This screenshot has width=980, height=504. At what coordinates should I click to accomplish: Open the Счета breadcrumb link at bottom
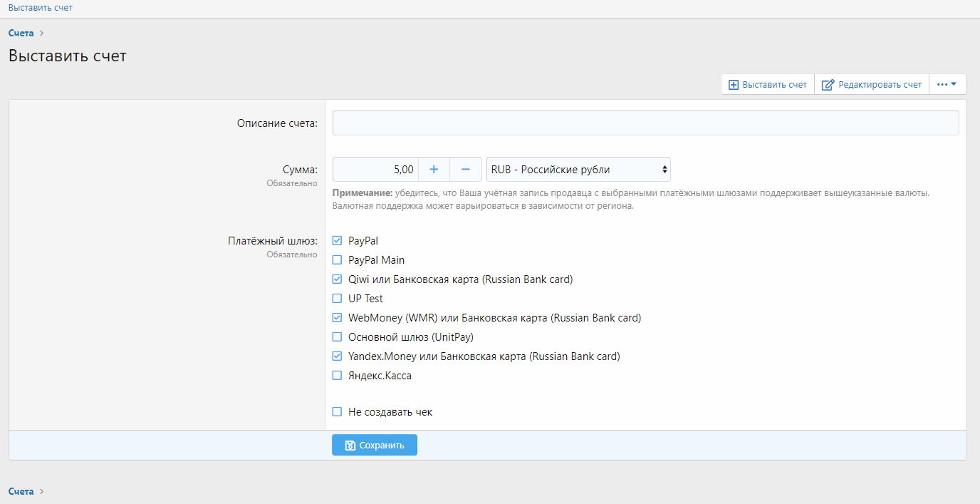click(x=21, y=491)
